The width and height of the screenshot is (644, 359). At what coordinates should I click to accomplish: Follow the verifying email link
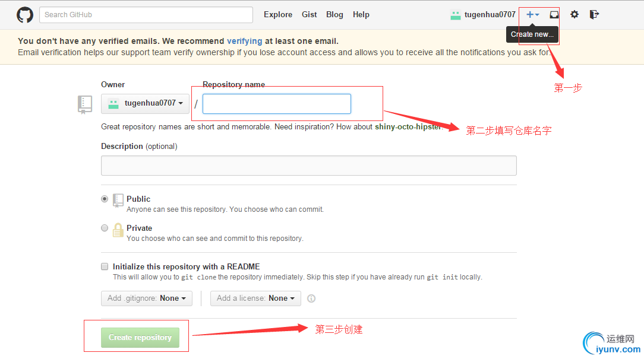(x=244, y=41)
